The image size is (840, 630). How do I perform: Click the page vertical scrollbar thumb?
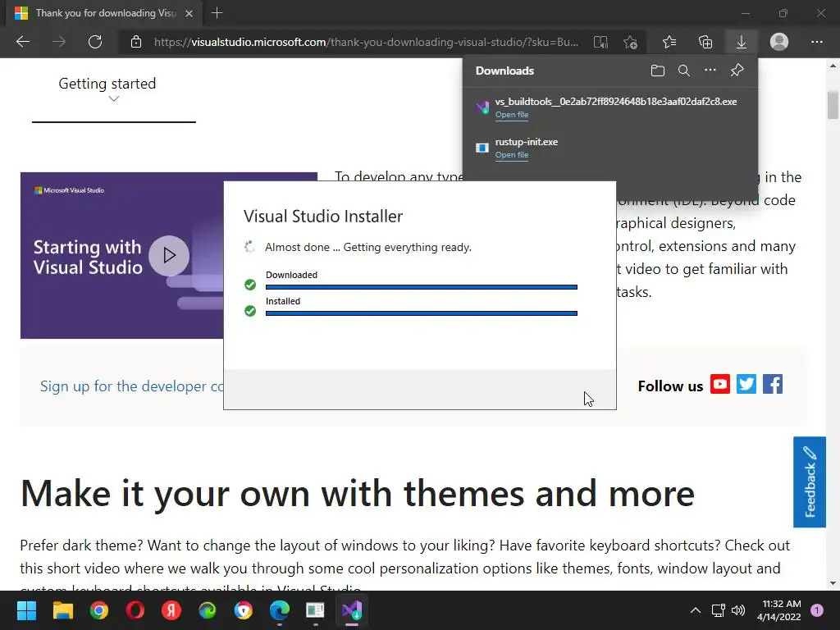pyautogui.click(x=833, y=105)
